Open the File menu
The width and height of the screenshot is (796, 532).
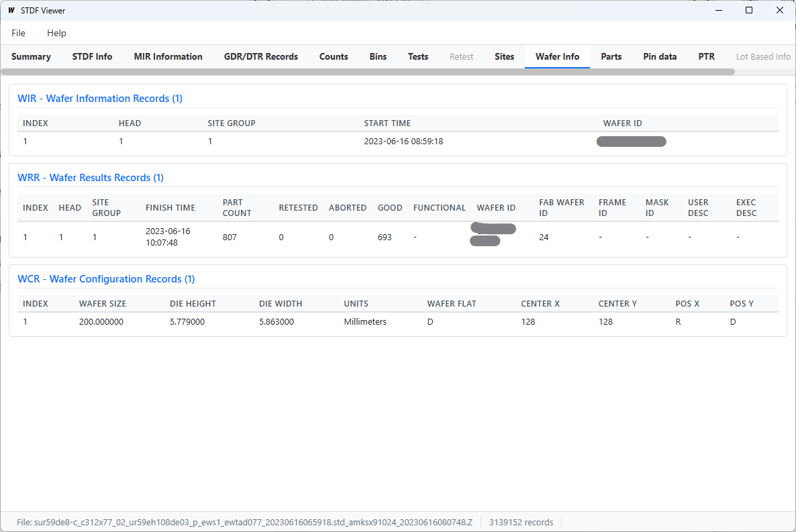[18, 33]
